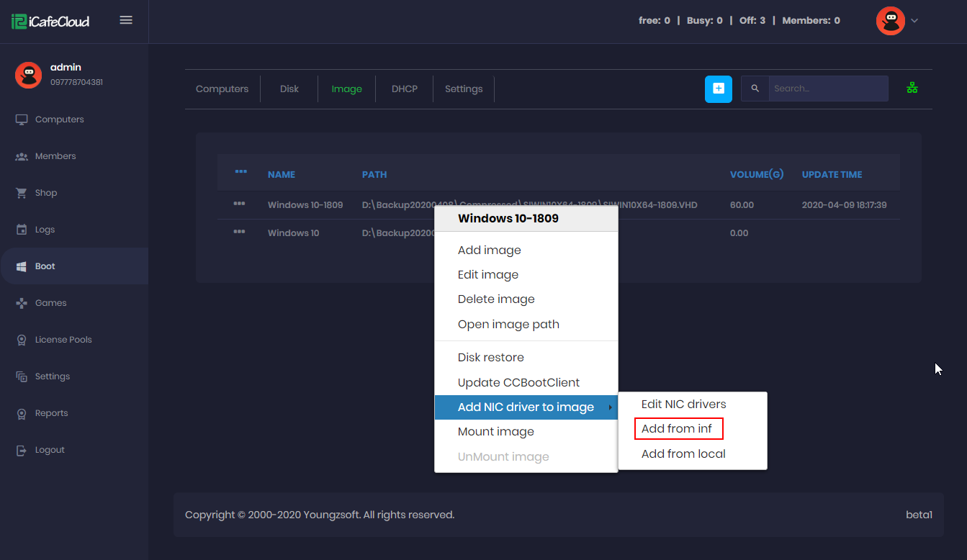Switch to the DHCP tab
Image resolution: width=967 pixels, height=560 pixels.
click(x=404, y=88)
